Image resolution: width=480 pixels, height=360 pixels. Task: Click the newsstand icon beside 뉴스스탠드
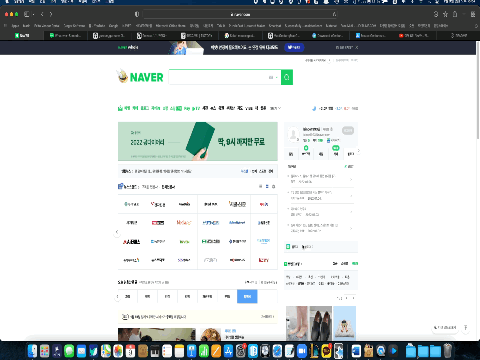tap(120, 186)
